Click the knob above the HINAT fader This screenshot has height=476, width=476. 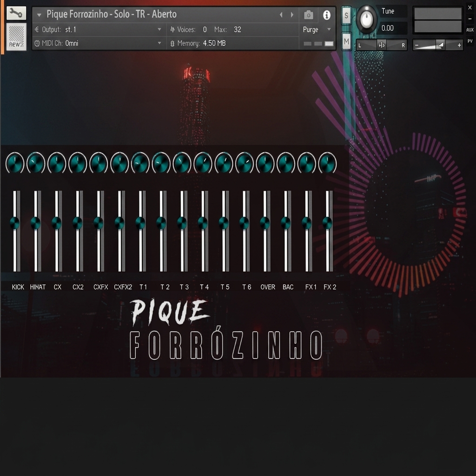coord(36,163)
